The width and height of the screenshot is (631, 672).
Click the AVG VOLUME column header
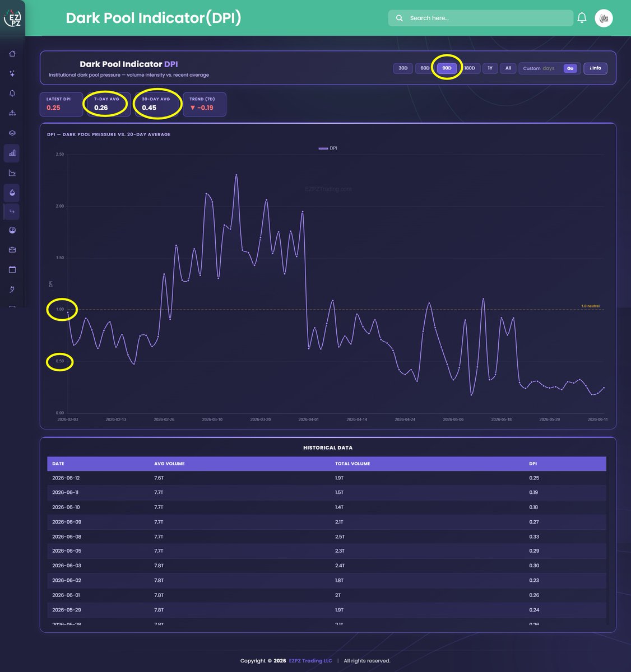pos(169,464)
